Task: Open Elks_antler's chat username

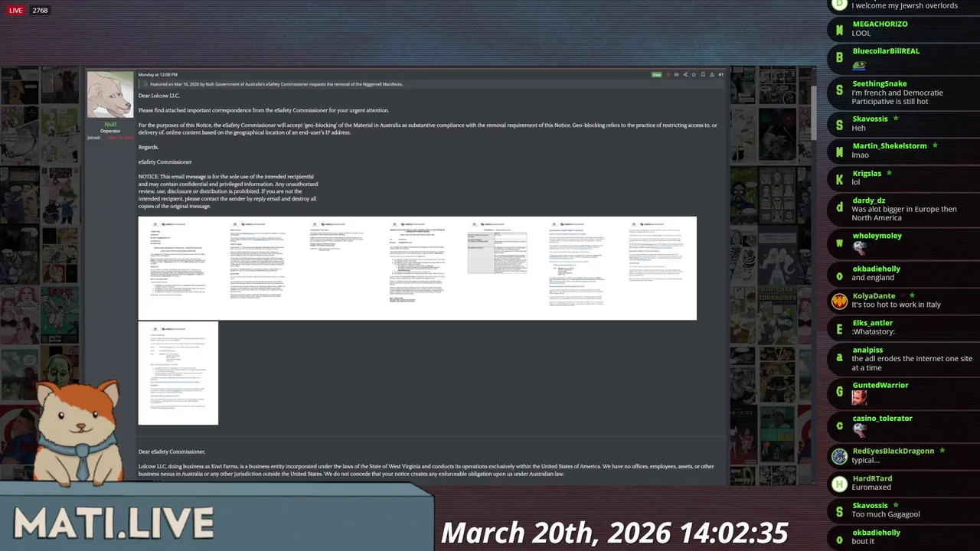Action: pos(873,323)
